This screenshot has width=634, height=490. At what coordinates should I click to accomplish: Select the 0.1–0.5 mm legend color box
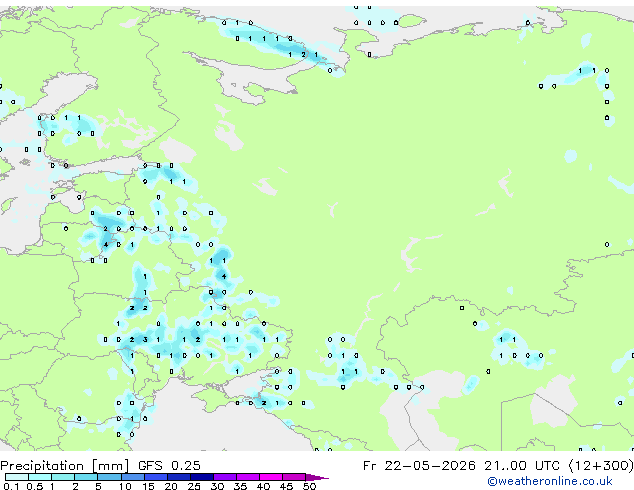point(17,477)
